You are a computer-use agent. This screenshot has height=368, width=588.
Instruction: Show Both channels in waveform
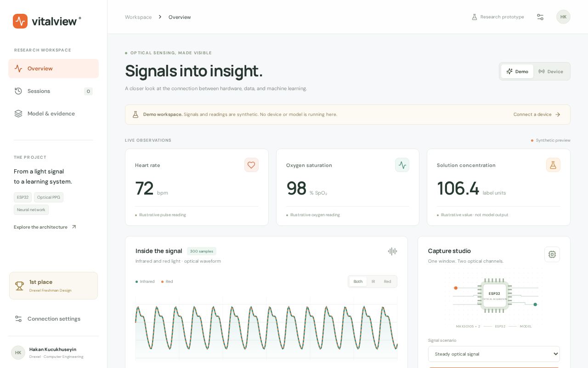pyautogui.click(x=358, y=282)
